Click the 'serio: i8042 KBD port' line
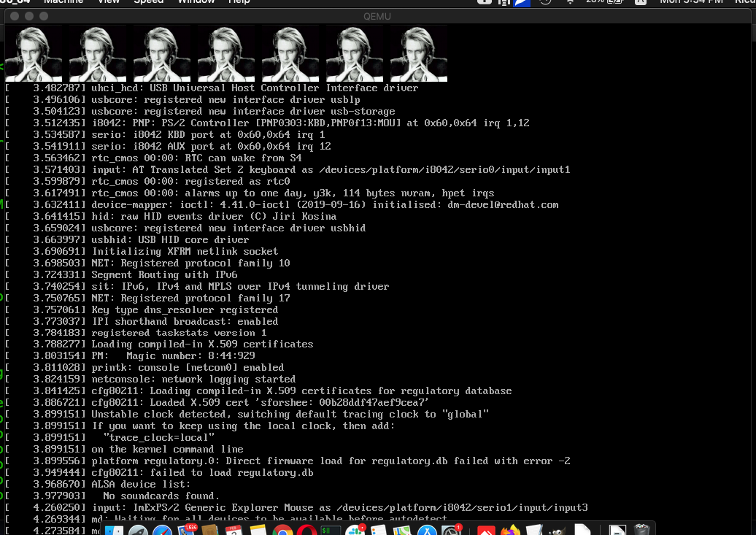The width and height of the screenshot is (756, 535). [x=165, y=134]
